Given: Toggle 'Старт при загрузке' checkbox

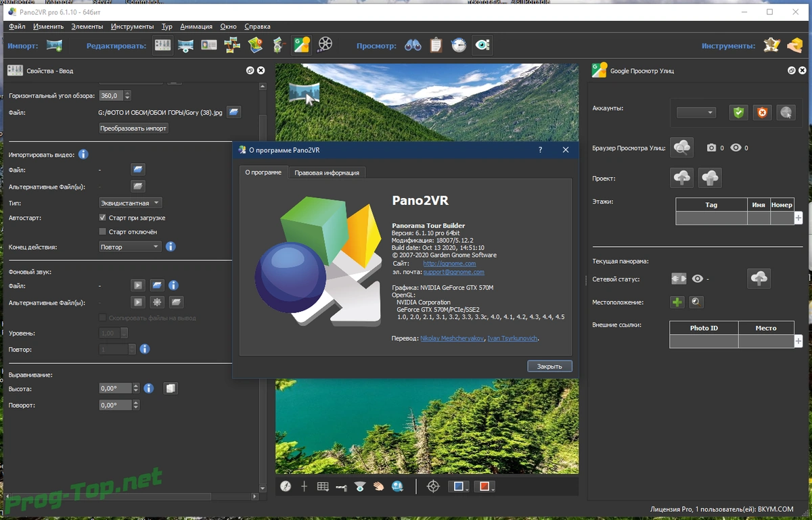Looking at the screenshot, I should pos(102,218).
